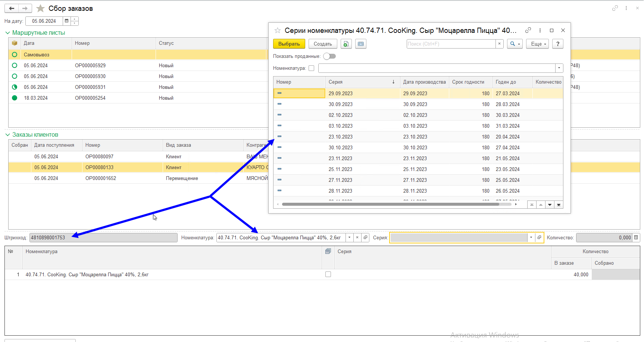Image resolution: width=644 pixels, height=342 pixels.
Task: Click the filled green circle of ОР000005254
Action: pyautogui.click(x=15, y=98)
